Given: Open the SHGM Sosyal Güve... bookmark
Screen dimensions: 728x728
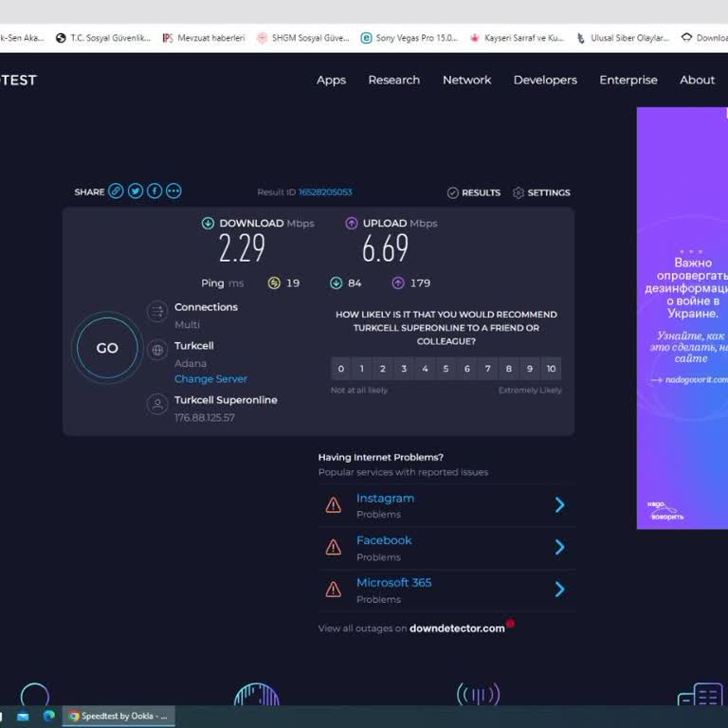Looking at the screenshot, I should coord(303,38).
